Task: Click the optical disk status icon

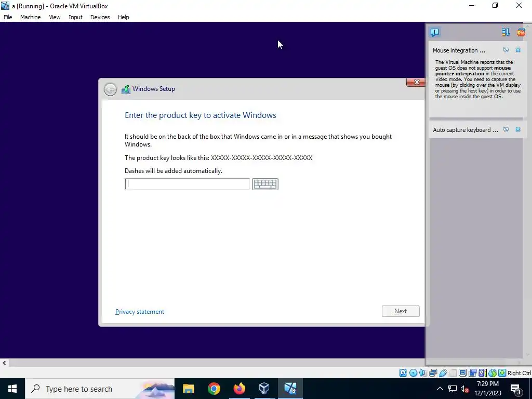Action: coord(413,373)
